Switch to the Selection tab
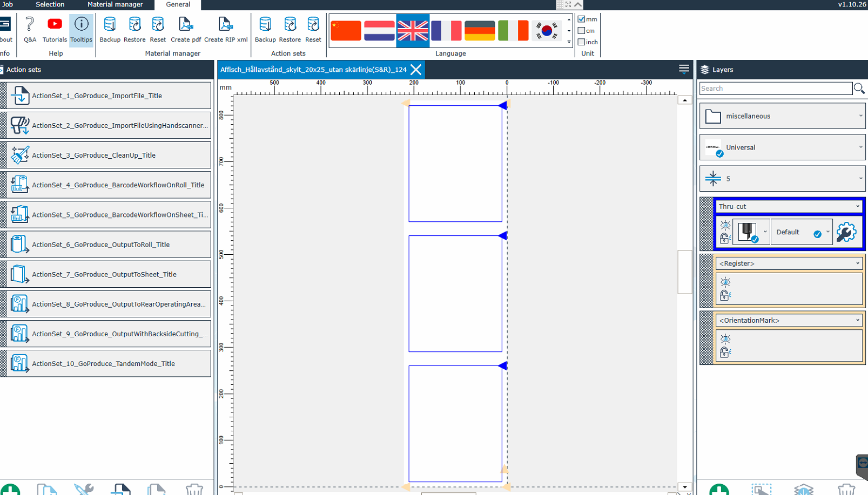 tap(50, 4)
